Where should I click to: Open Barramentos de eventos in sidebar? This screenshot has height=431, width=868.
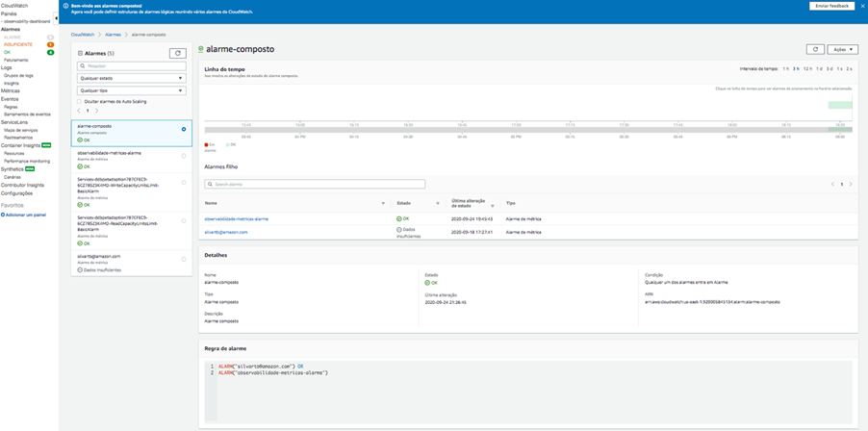coord(27,114)
